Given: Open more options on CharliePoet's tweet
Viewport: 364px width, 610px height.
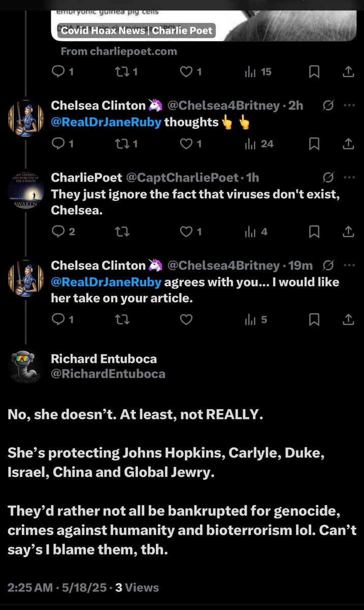Looking at the screenshot, I should [x=349, y=177].
